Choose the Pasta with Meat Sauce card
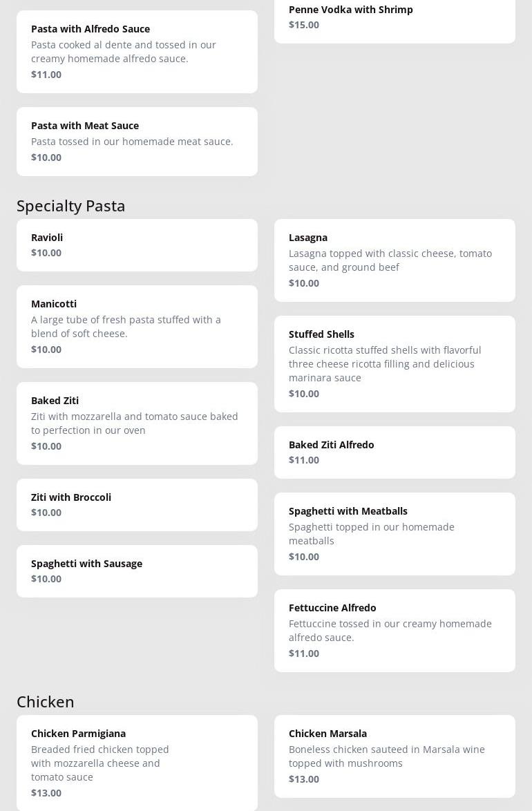The height and width of the screenshot is (811, 532). pos(137,141)
